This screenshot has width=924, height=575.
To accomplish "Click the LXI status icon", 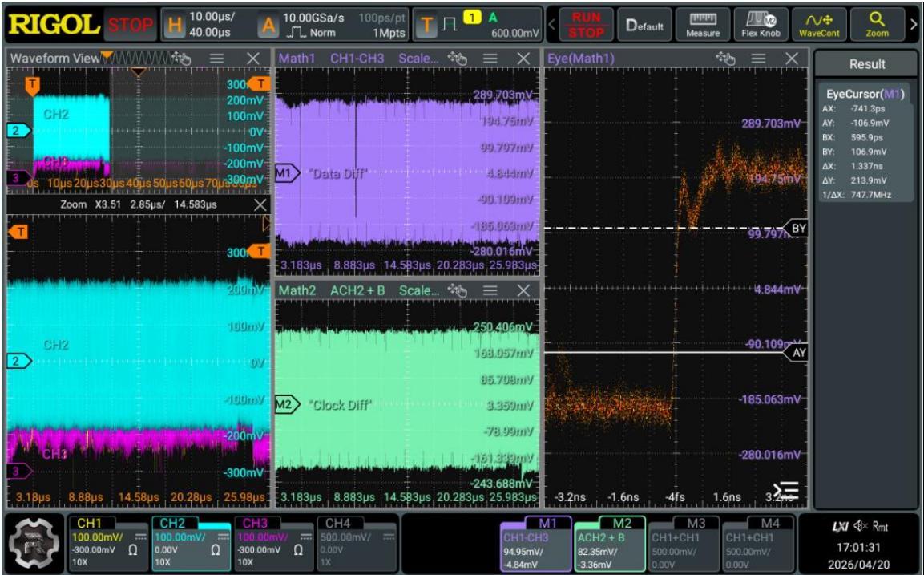I will [x=841, y=526].
